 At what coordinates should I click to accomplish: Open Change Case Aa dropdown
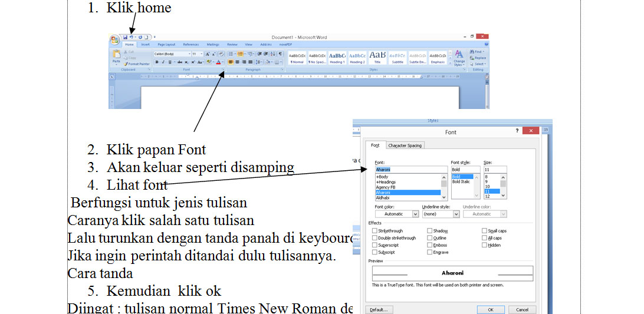click(201, 62)
